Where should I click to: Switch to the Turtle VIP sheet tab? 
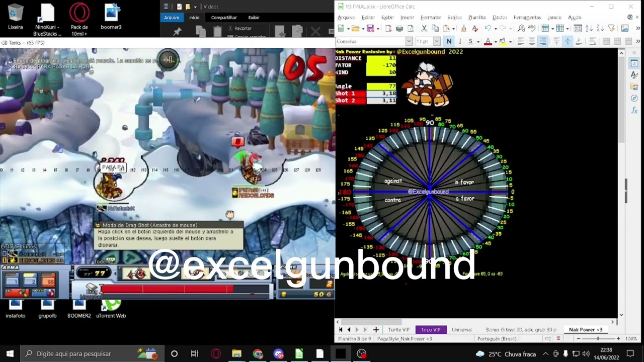coord(398,330)
